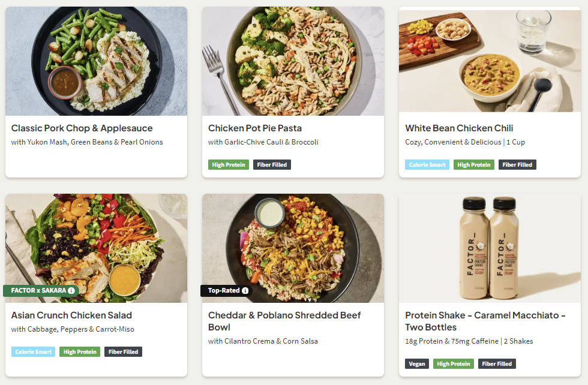Open Classic Pork Chop & Applesauce photo

[x=96, y=61]
